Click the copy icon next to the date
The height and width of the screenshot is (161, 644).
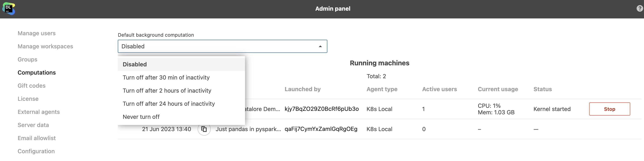tap(204, 129)
